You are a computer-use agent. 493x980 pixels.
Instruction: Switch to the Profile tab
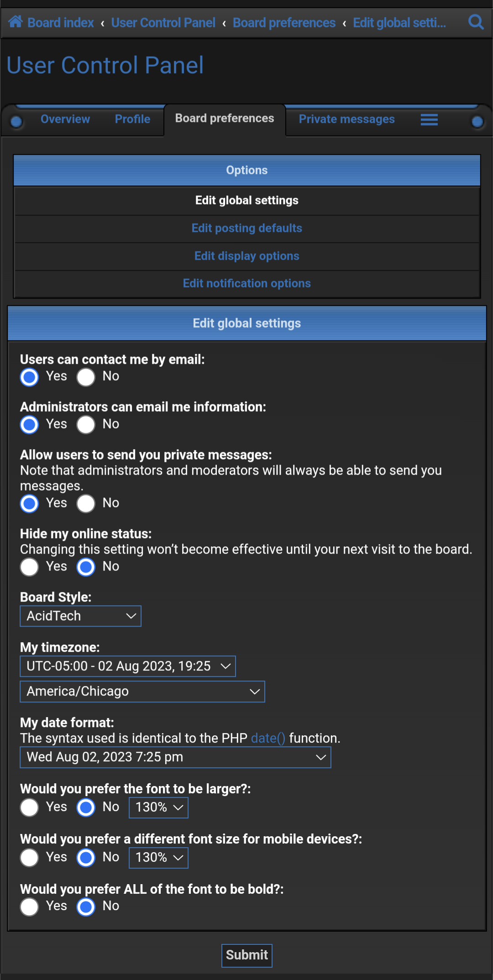[132, 119]
